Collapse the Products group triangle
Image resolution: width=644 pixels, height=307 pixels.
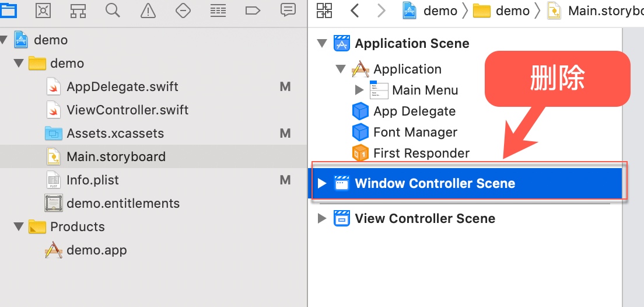(19, 226)
